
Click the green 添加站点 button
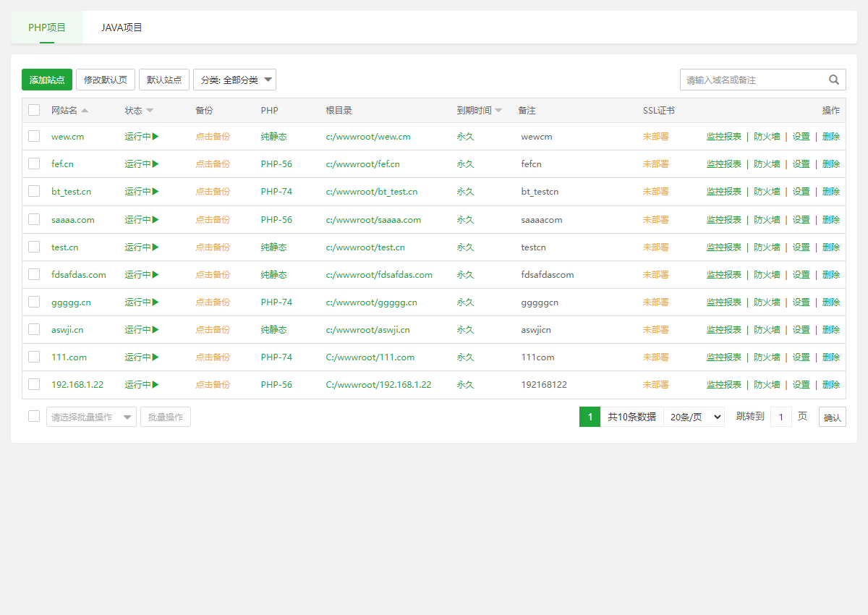[47, 80]
